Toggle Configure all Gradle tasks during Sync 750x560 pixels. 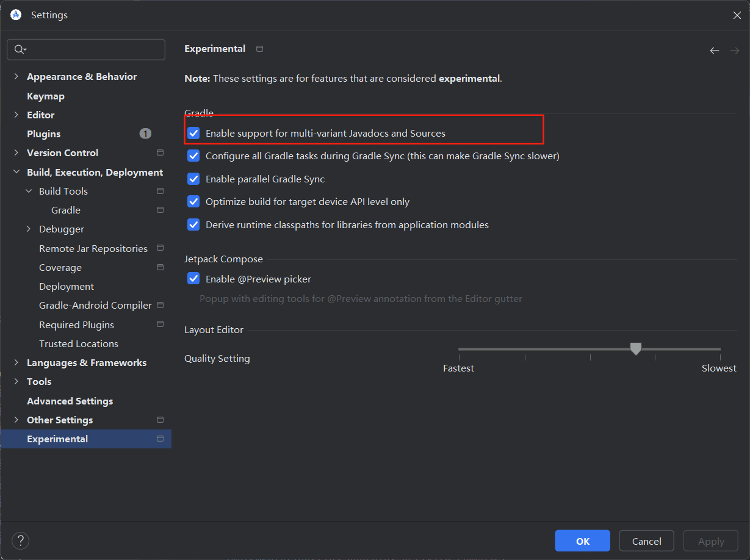pyautogui.click(x=193, y=156)
